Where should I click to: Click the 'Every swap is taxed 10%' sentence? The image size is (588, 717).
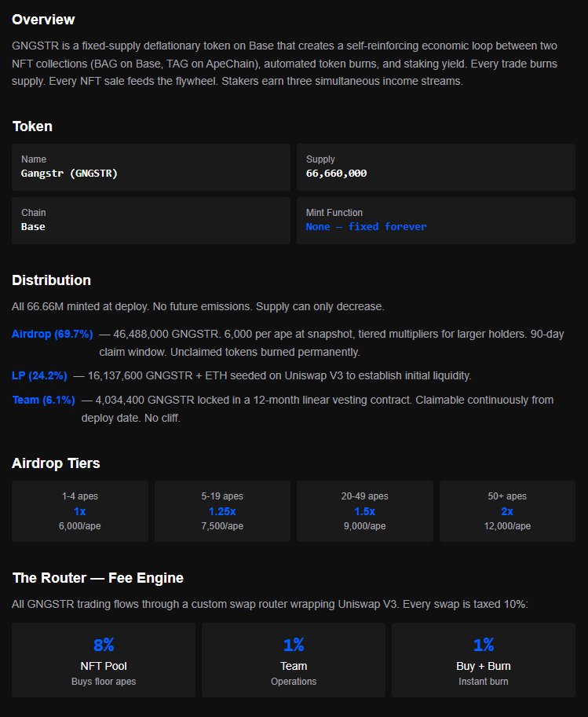tap(465, 604)
